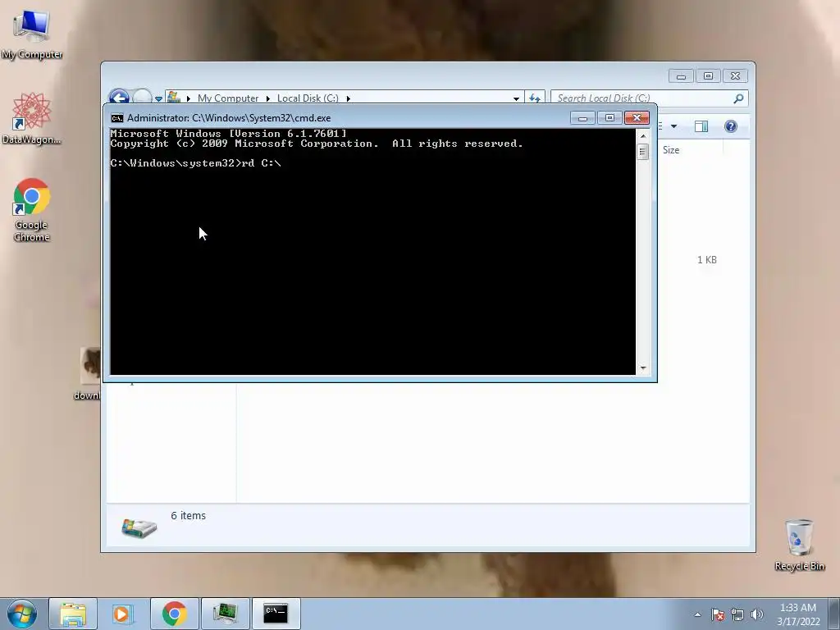840x630 pixels.
Task: Click the cmd window title bar icon
Action: tap(116, 118)
